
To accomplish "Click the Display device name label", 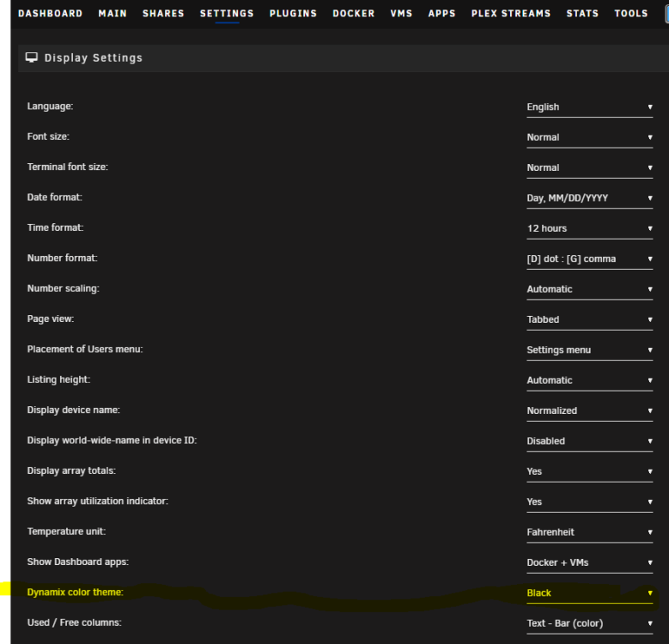I will pyautogui.click(x=73, y=410).
